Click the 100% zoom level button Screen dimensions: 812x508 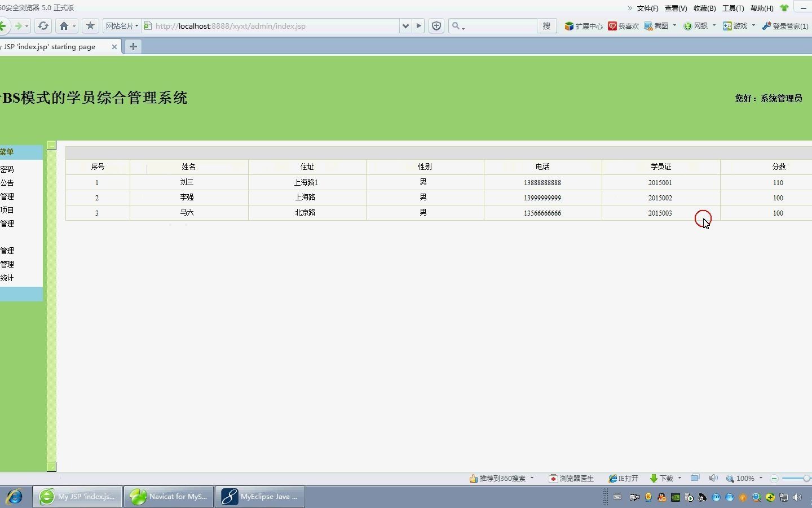740,478
